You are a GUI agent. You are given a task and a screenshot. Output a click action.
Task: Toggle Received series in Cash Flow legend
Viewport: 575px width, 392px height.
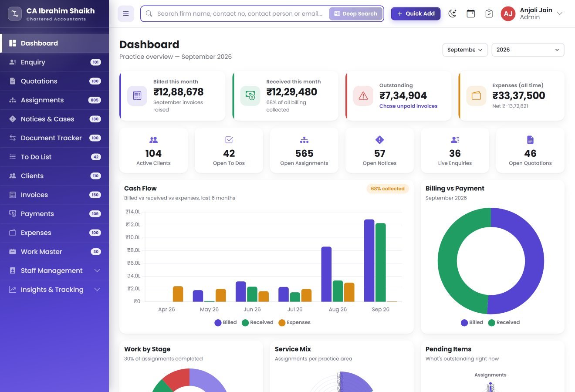click(257, 323)
